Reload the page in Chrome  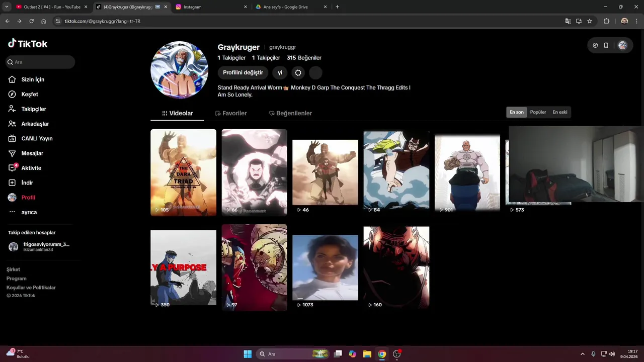[x=31, y=21]
